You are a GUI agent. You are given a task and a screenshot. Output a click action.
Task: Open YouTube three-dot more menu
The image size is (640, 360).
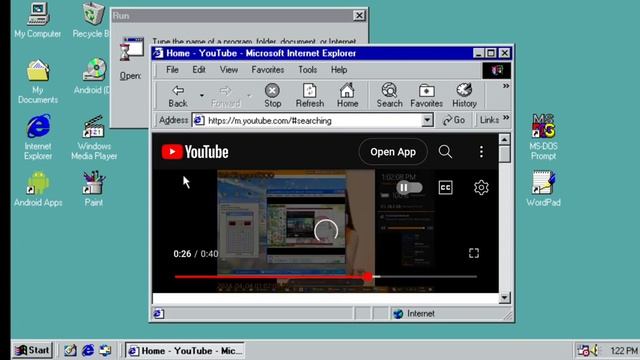coord(481,152)
